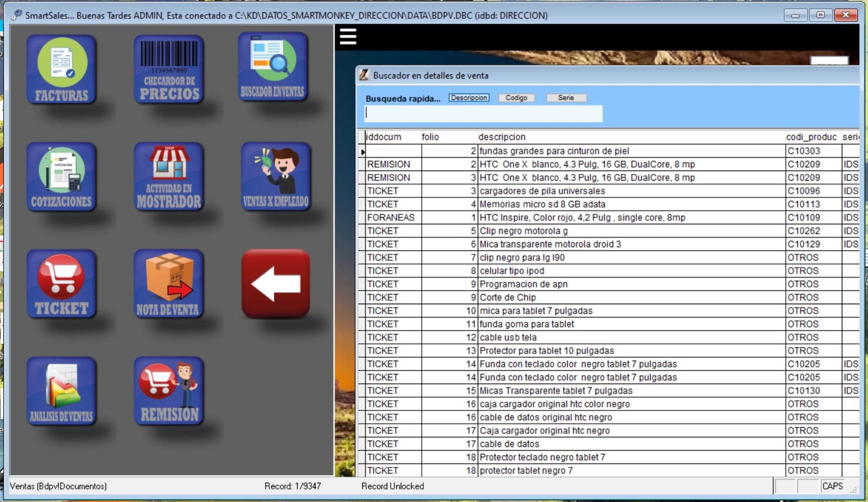Click Ventas (Bdpv!Documentos) status text
Image resolution: width=868 pixels, height=502 pixels.
tap(58, 486)
